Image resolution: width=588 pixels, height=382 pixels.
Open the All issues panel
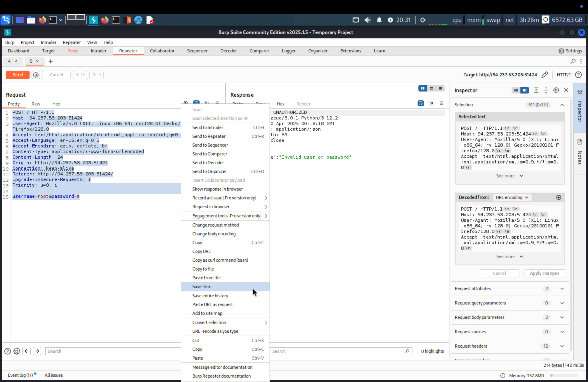click(x=54, y=375)
